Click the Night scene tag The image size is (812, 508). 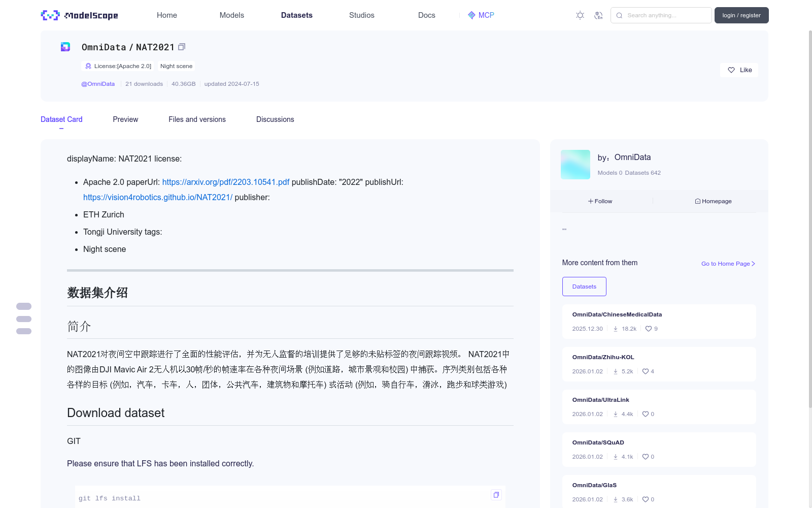176,66
